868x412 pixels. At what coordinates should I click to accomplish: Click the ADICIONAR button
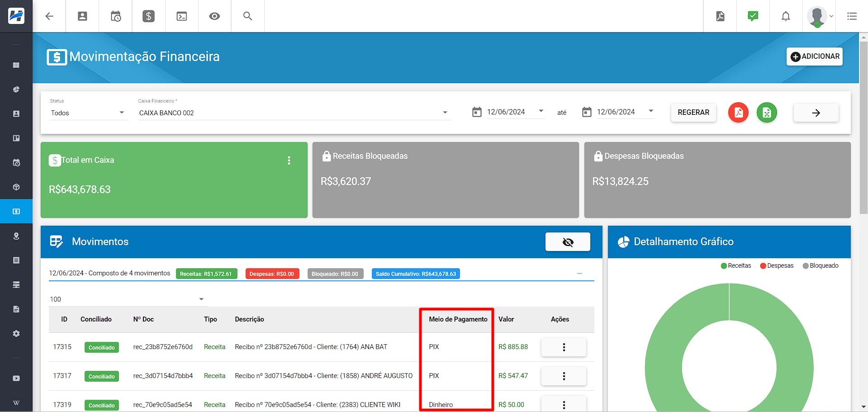click(815, 57)
